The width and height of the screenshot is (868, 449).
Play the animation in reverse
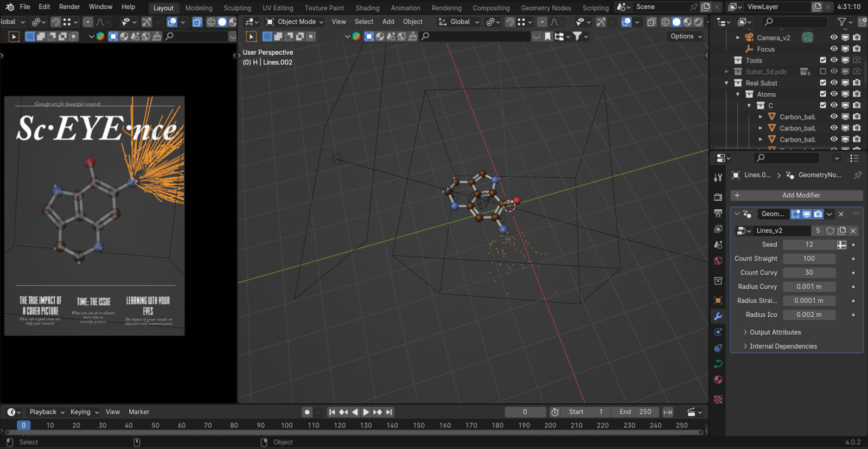pos(355,412)
